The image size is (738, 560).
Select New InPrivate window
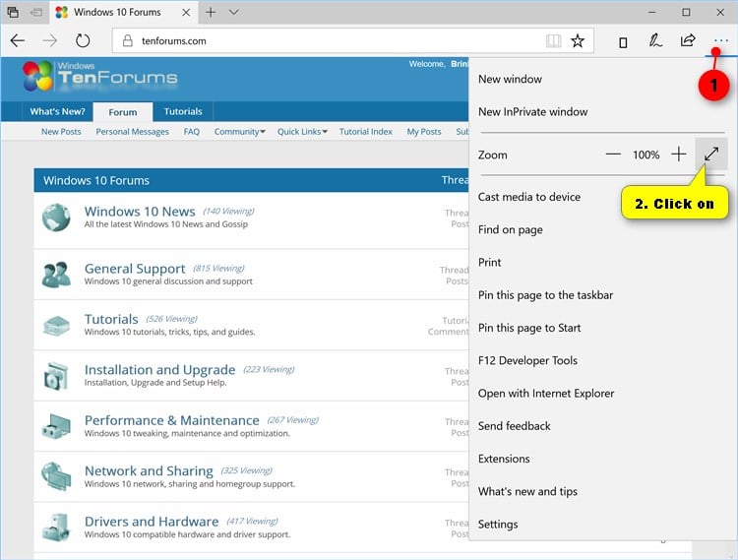532,112
